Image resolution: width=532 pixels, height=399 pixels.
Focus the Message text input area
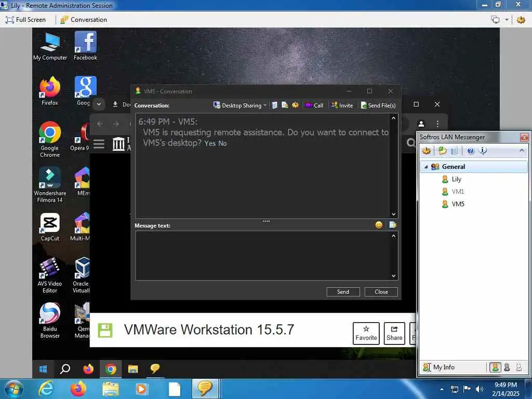(x=267, y=256)
